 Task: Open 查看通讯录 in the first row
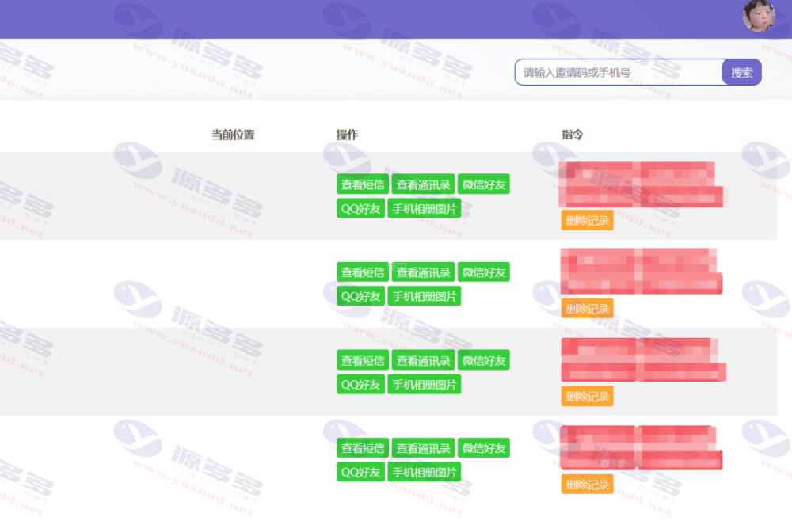coord(423,184)
